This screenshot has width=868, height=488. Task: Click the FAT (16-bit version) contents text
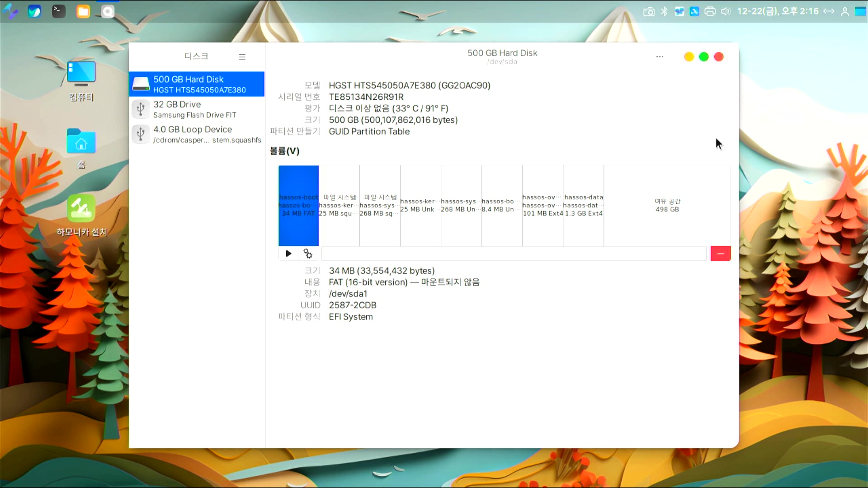[404, 282]
